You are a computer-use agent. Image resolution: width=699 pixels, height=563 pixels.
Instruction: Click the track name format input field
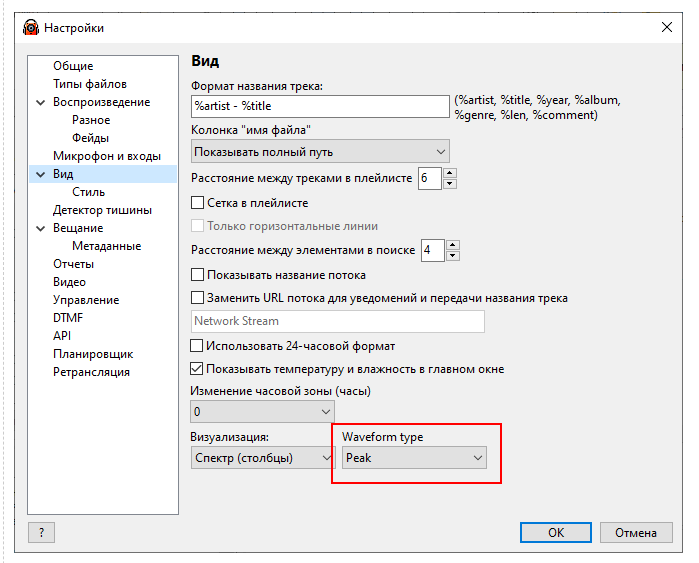tap(319, 106)
